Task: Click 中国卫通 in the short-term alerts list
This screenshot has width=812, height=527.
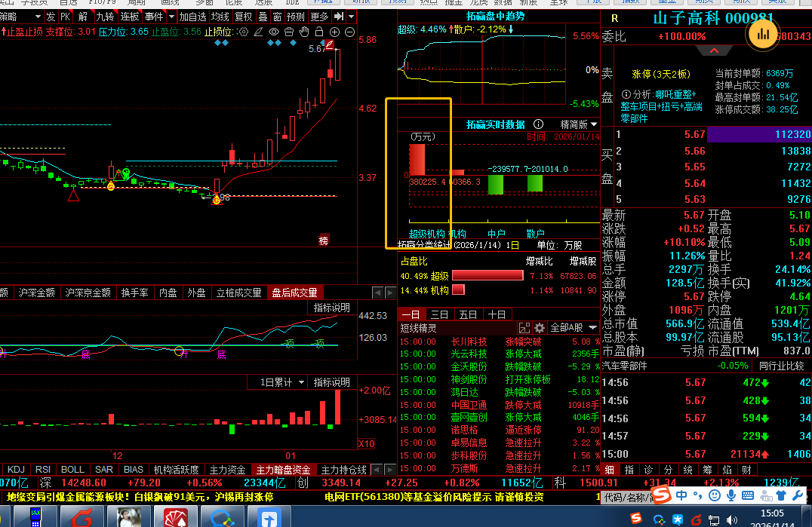Action: [x=469, y=405]
